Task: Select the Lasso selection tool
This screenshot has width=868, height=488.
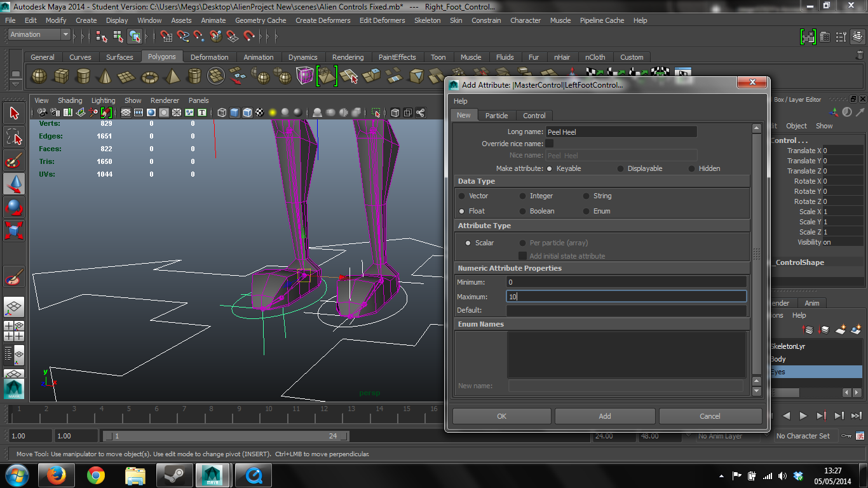Action: [14, 136]
